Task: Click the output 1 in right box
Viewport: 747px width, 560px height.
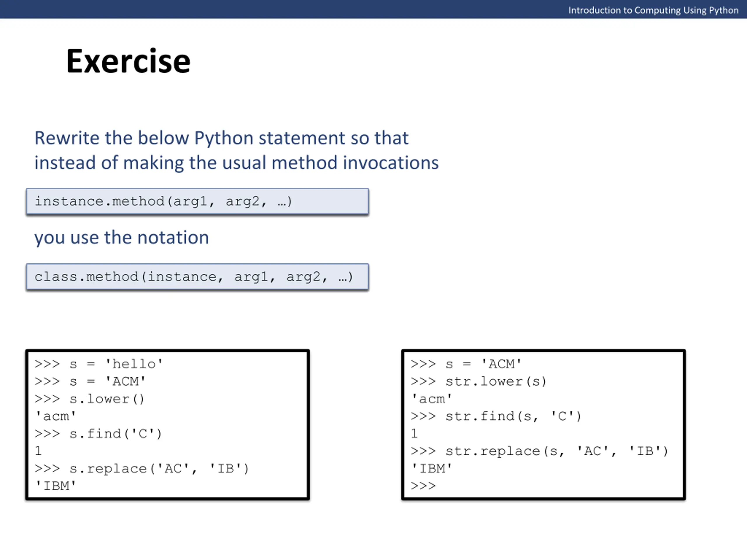Action: pyautogui.click(x=414, y=433)
